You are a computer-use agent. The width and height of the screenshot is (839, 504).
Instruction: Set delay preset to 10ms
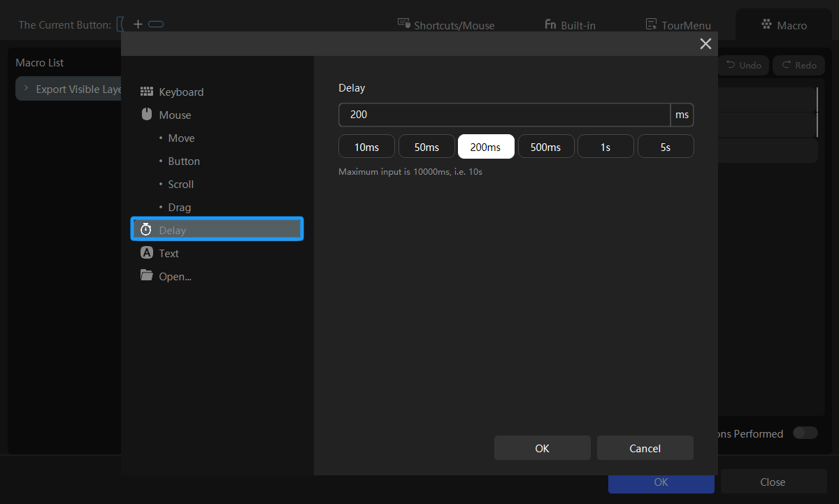366,147
